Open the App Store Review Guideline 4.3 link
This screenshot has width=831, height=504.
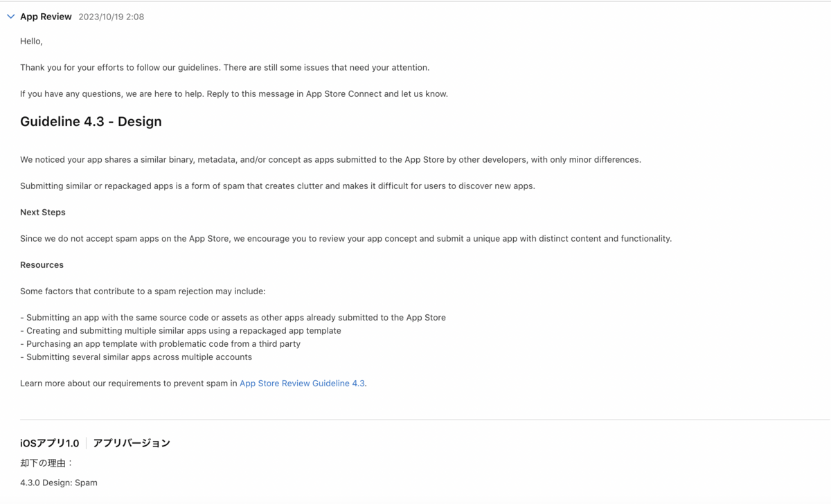(x=302, y=383)
